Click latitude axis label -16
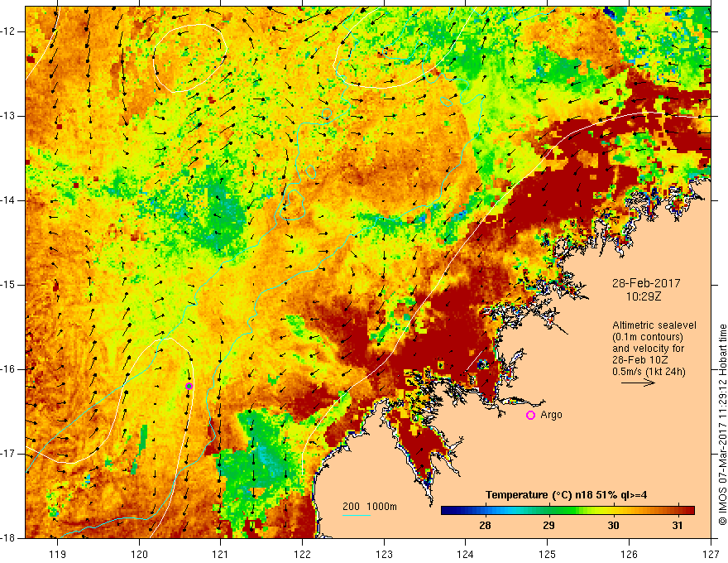This screenshot has height=563, width=728. coord(9,369)
